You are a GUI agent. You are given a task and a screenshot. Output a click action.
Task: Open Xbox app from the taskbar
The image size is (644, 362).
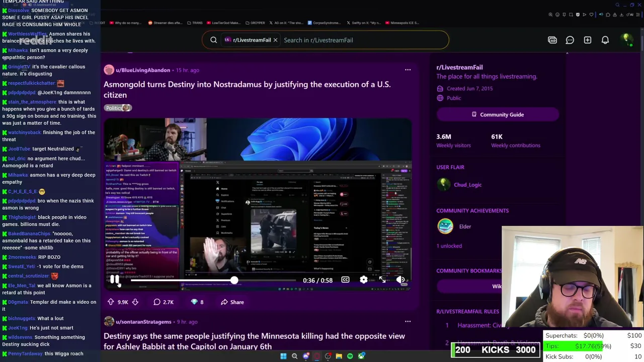pyautogui.click(x=361, y=356)
